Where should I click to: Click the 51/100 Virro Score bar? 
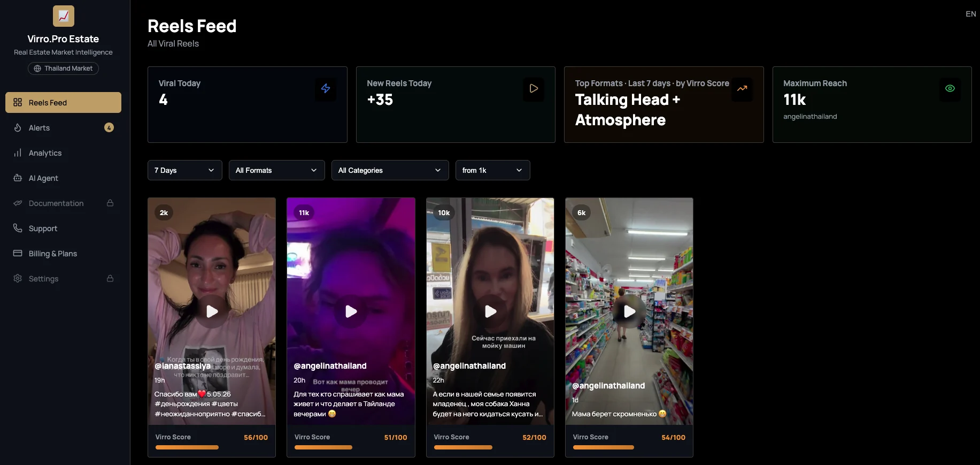coord(351,447)
